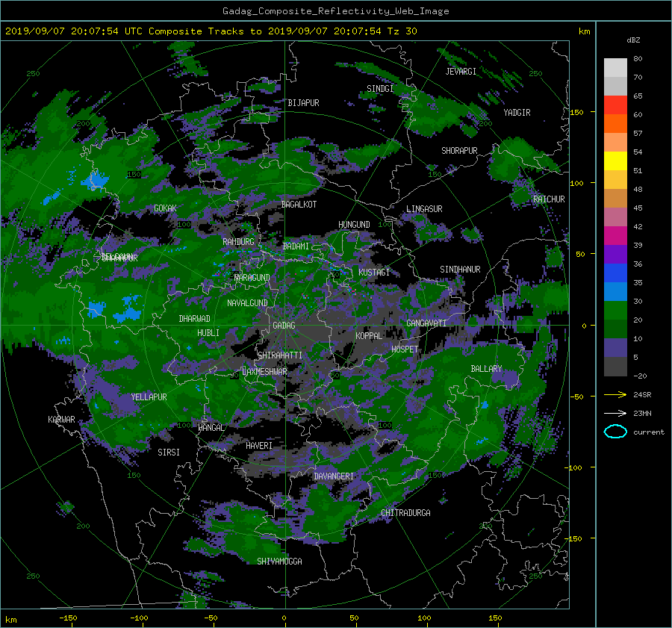Click the BIJAPUR city label
The width and height of the screenshot is (672, 628).
tap(303, 103)
